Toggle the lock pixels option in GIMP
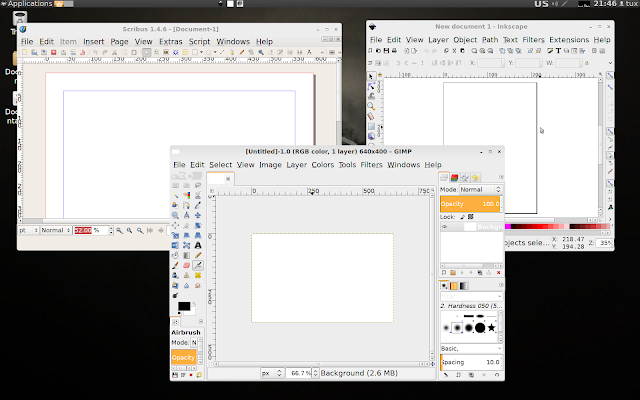Viewport: 640px width, 400px height. (x=464, y=216)
